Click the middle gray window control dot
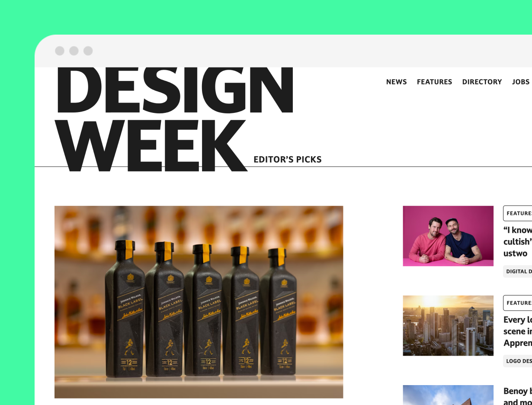This screenshot has width=532, height=405. [x=74, y=51]
